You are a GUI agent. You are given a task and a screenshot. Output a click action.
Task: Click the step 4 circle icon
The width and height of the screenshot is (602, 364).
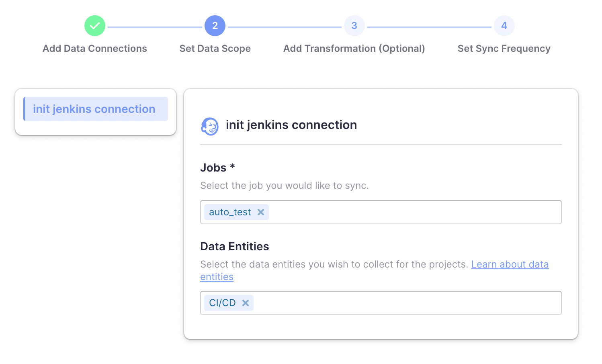[504, 26]
